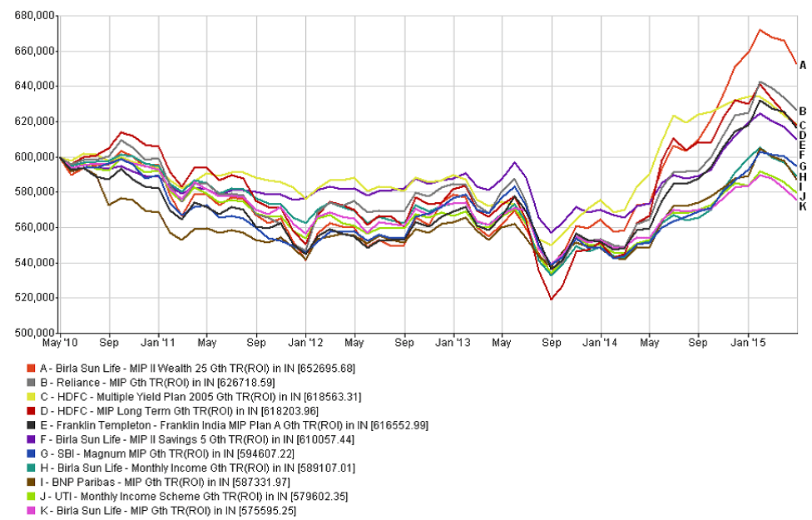Click the 540,000 y-axis label
The image size is (812, 520).
pos(35,263)
